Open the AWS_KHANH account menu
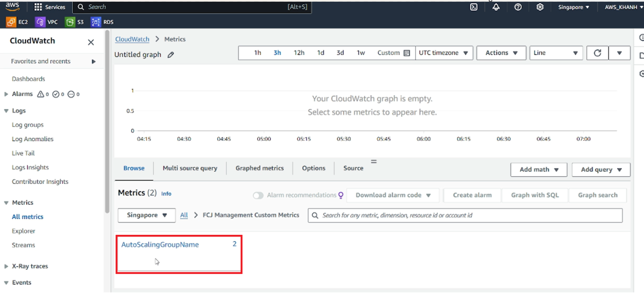 click(624, 7)
